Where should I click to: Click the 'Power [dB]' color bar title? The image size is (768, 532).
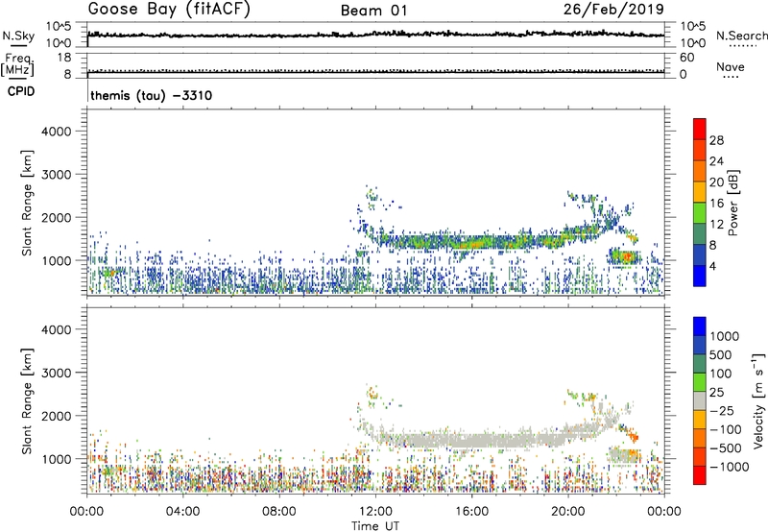click(732, 203)
